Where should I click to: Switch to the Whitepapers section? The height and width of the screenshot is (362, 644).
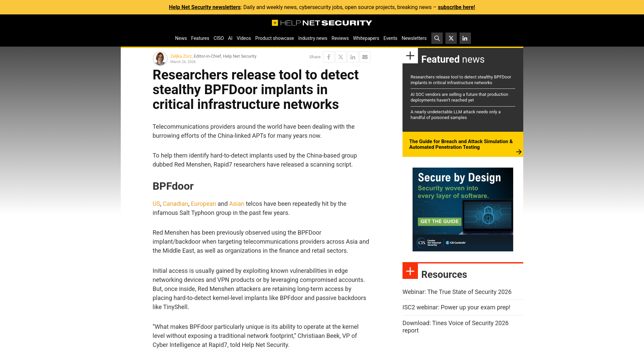pyautogui.click(x=366, y=38)
